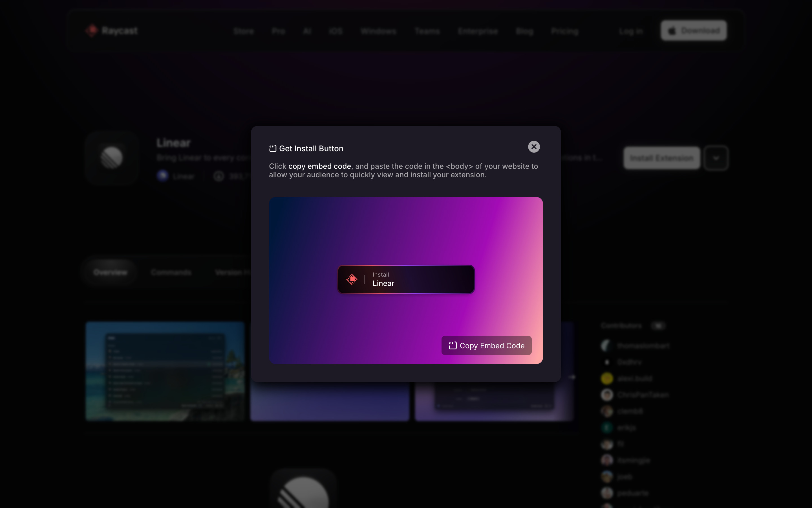Click the Log in link

tap(631, 31)
